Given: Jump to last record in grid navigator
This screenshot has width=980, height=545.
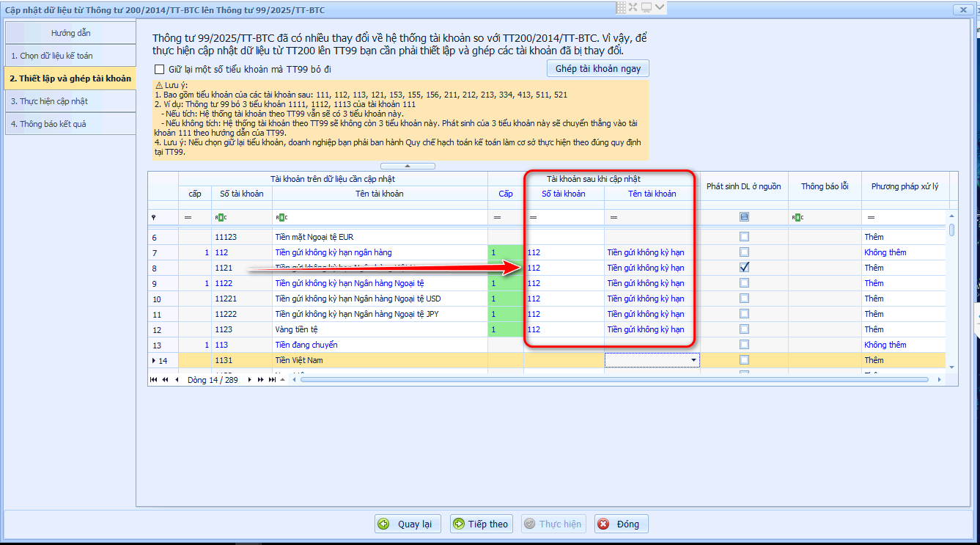Looking at the screenshot, I should [x=272, y=380].
